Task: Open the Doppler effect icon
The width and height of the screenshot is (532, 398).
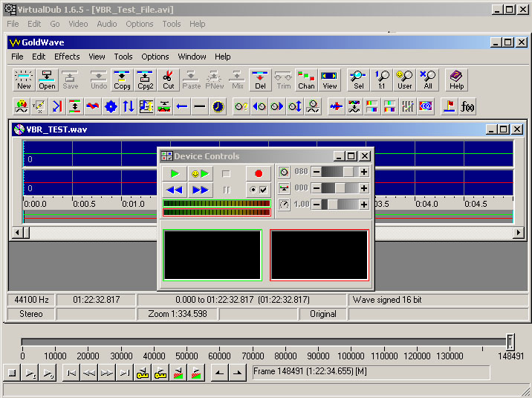Action: click(x=22, y=106)
